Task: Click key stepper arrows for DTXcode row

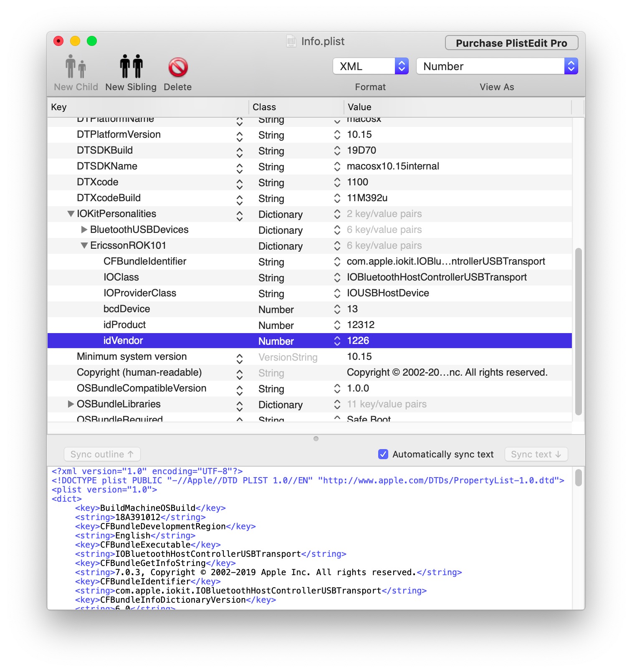Action: (x=240, y=183)
